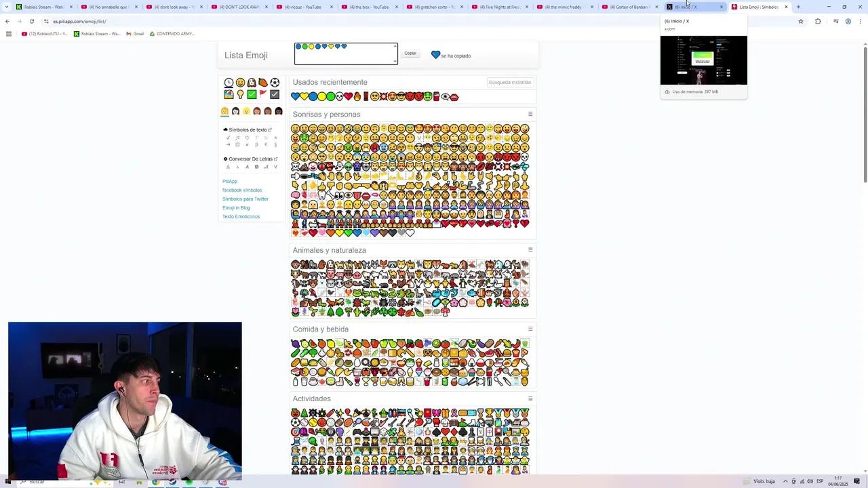The image size is (868, 488).
Task: Click the address bar URL
Action: click(79, 21)
